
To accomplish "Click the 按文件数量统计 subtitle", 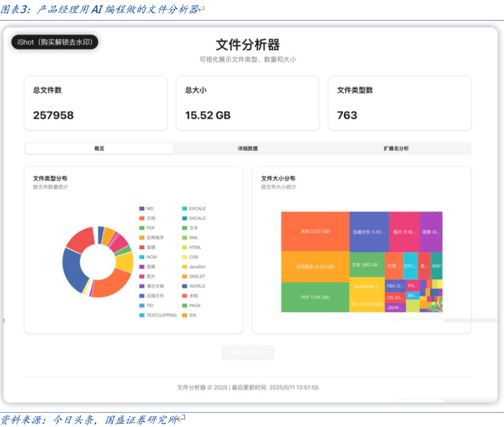I will pyautogui.click(x=50, y=187).
